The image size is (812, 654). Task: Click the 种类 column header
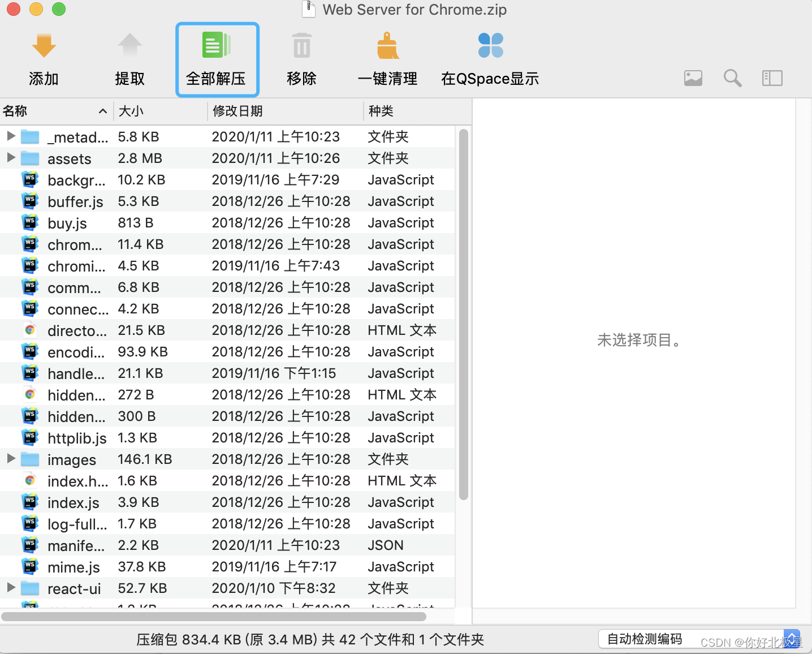click(381, 111)
